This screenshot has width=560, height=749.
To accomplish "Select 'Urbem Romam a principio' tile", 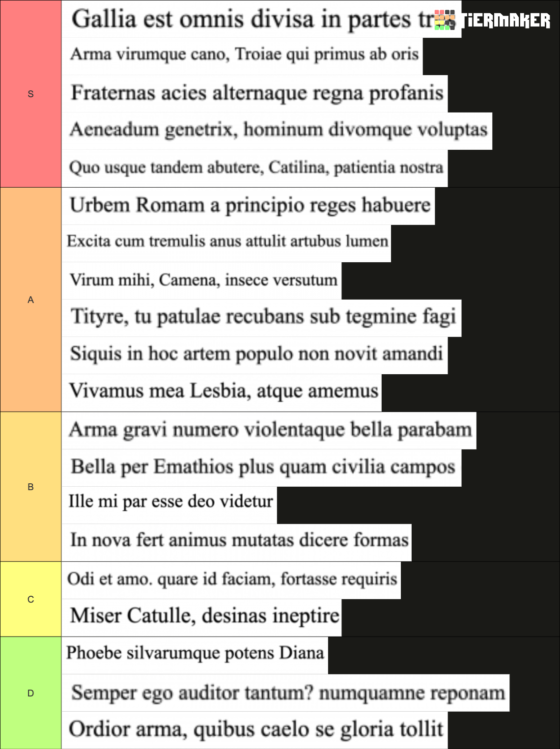I will pos(248,206).
